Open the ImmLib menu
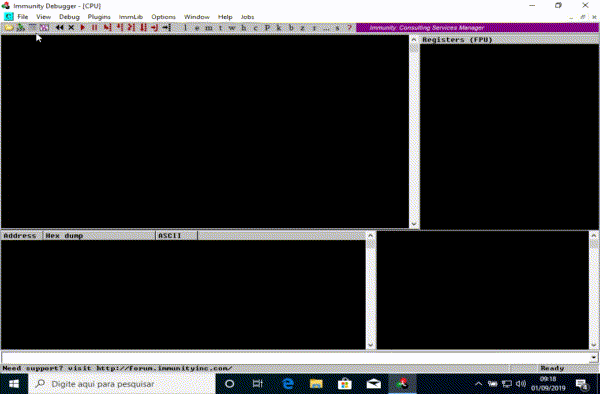Image resolution: width=600 pixels, height=394 pixels. (x=130, y=17)
